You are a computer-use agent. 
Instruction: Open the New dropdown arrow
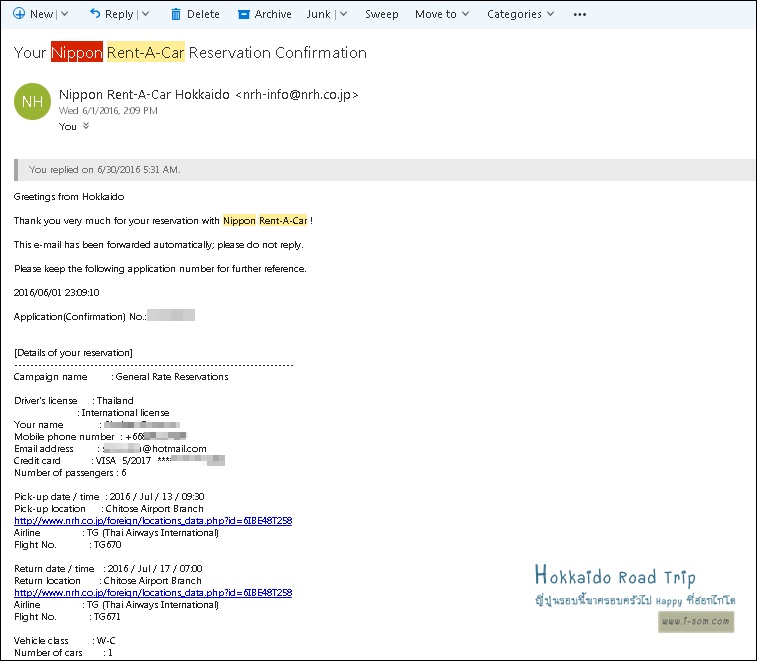pos(64,14)
